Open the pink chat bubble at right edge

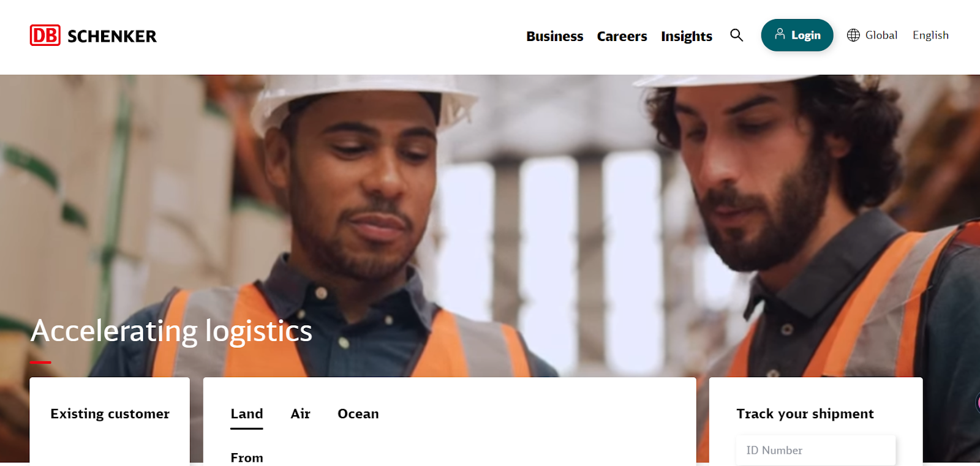point(977,402)
